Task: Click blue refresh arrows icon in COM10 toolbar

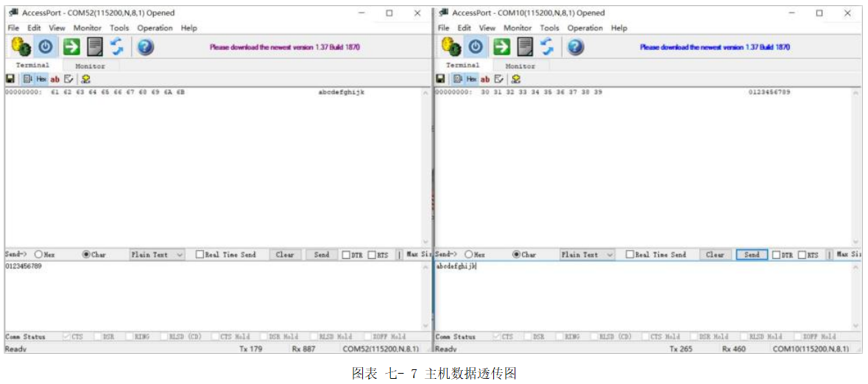Action: coord(547,46)
